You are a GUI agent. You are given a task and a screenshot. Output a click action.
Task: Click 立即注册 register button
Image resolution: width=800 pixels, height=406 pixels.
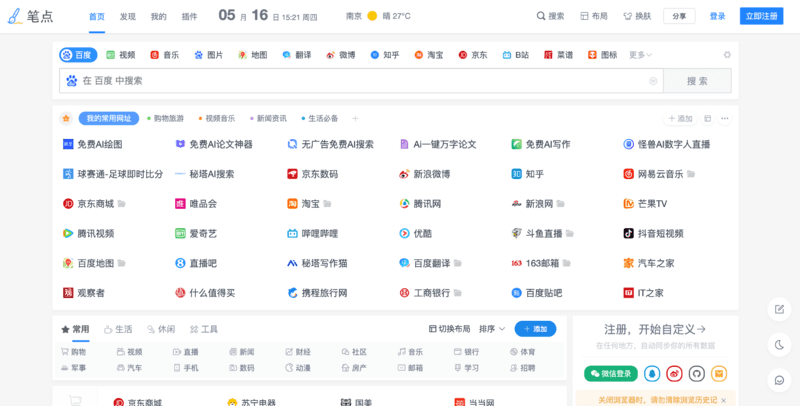pyautogui.click(x=761, y=16)
